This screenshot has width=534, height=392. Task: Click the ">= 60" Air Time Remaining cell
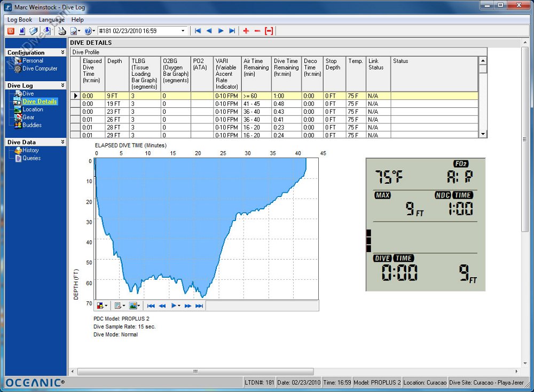(256, 96)
